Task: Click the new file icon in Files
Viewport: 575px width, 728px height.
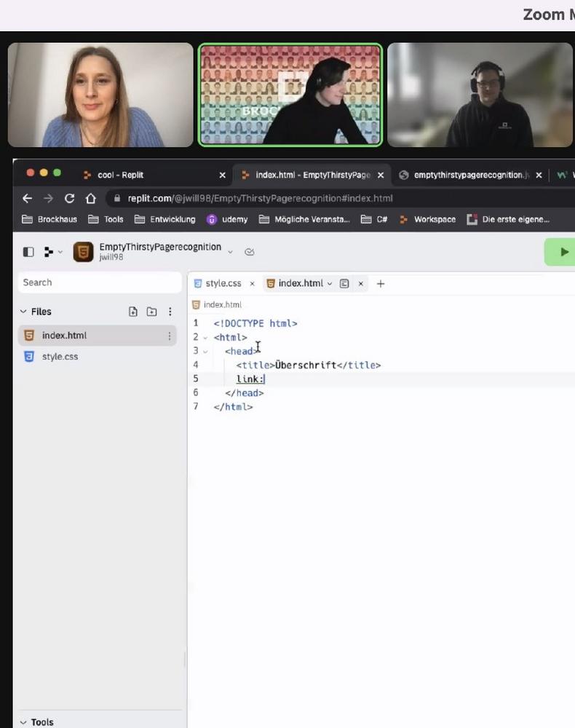Action: [x=132, y=312]
